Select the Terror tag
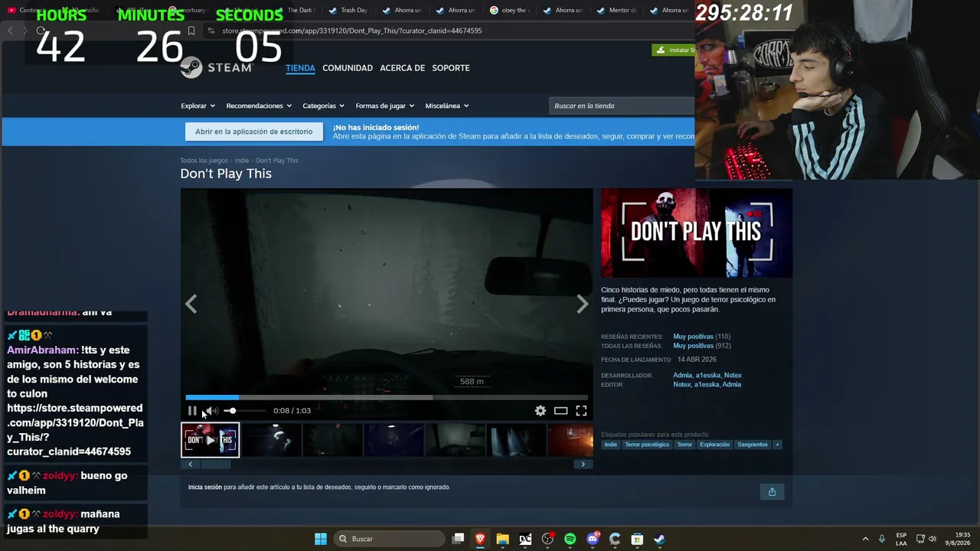The height and width of the screenshot is (551, 980). coord(684,445)
